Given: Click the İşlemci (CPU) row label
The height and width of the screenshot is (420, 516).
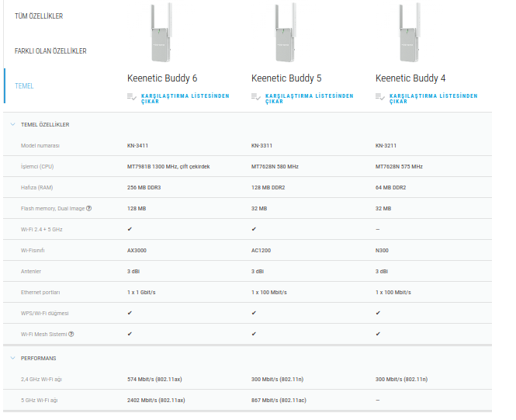Looking at the screenshot, I should 37,167.
